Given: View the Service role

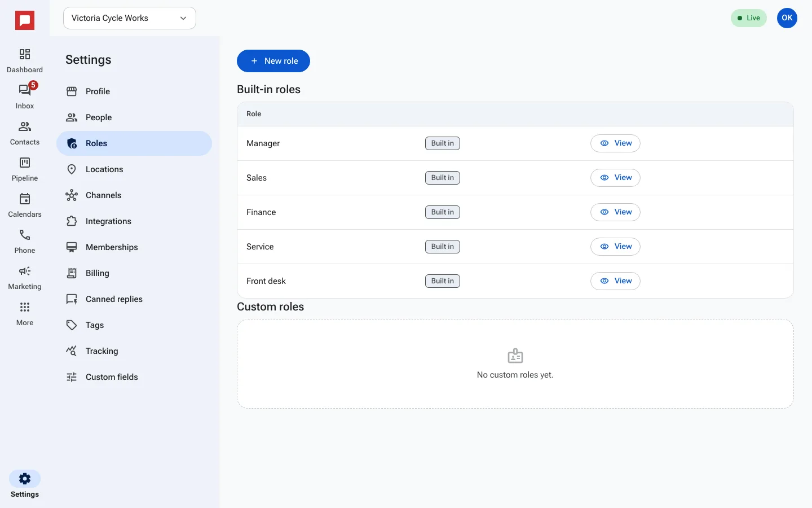Looking at the screenshot, I should click(615, 247).
